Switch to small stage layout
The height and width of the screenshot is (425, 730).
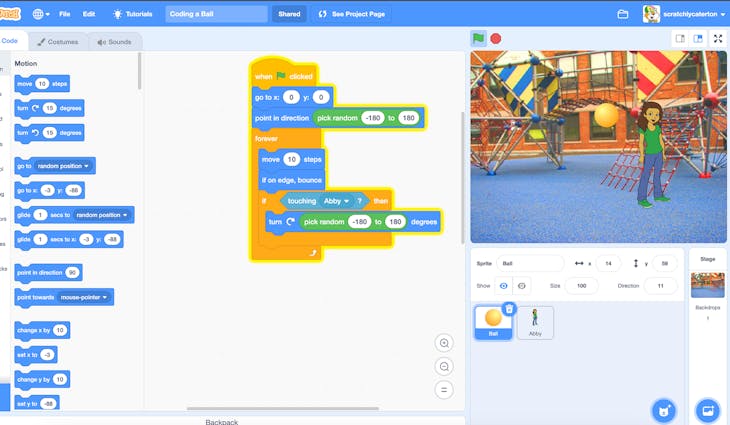tap(680, 39)
